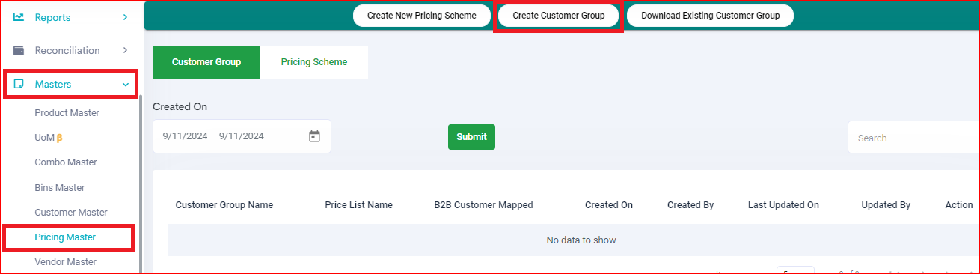Switch to the Customer Group tab
The width and height of the screenshot is (980, 274).
pyautogui.click(x=206, y=62)
